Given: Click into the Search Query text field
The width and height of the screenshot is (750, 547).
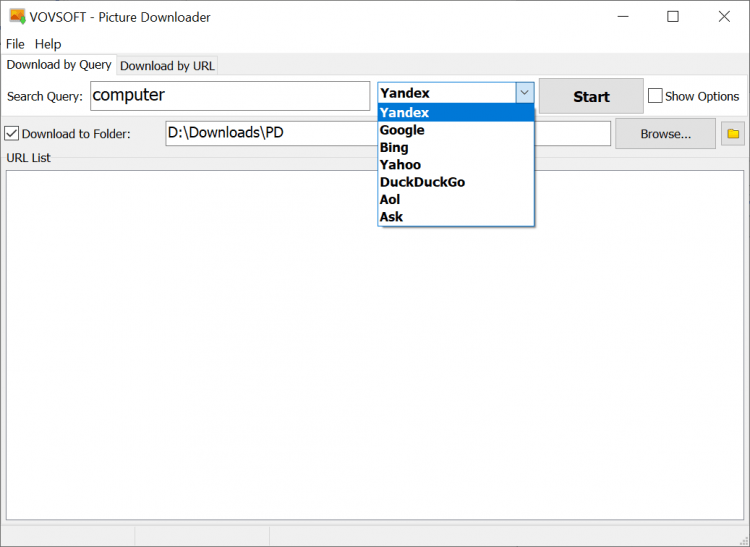Looking at the screenshot, I should click(x=230, y=96).
